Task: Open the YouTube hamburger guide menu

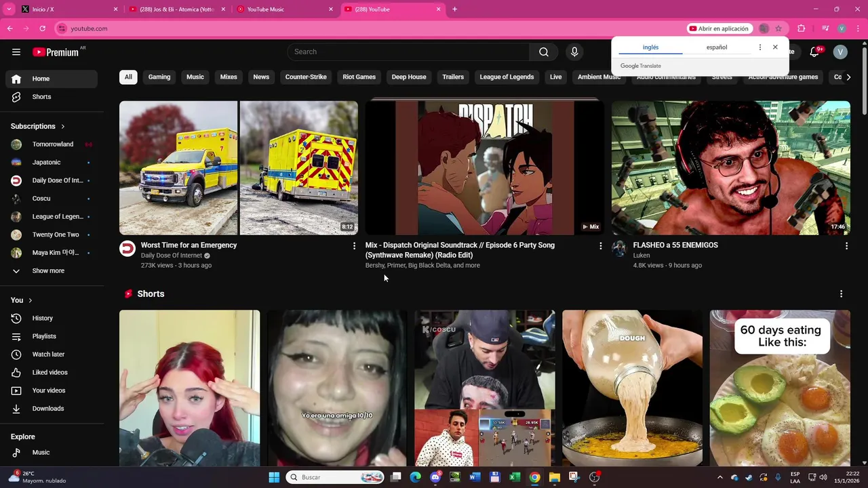Action: pos(16,52)
